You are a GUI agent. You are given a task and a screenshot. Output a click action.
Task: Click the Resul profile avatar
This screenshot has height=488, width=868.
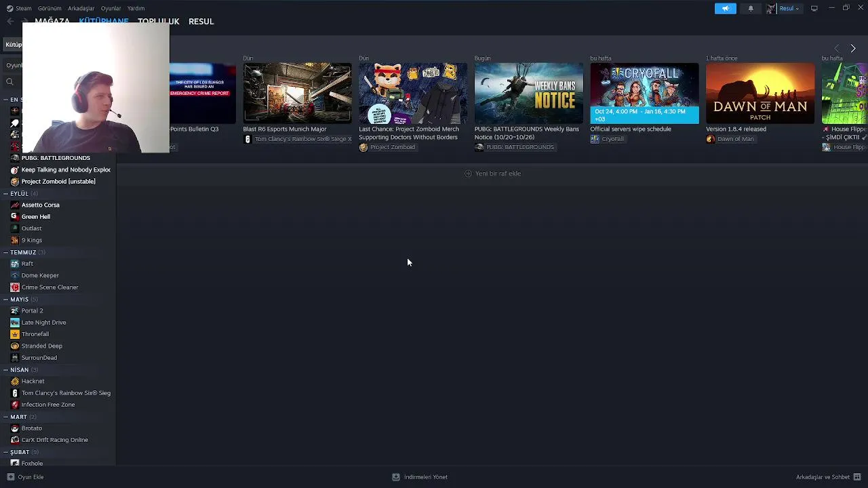click(x=771, y=8)
